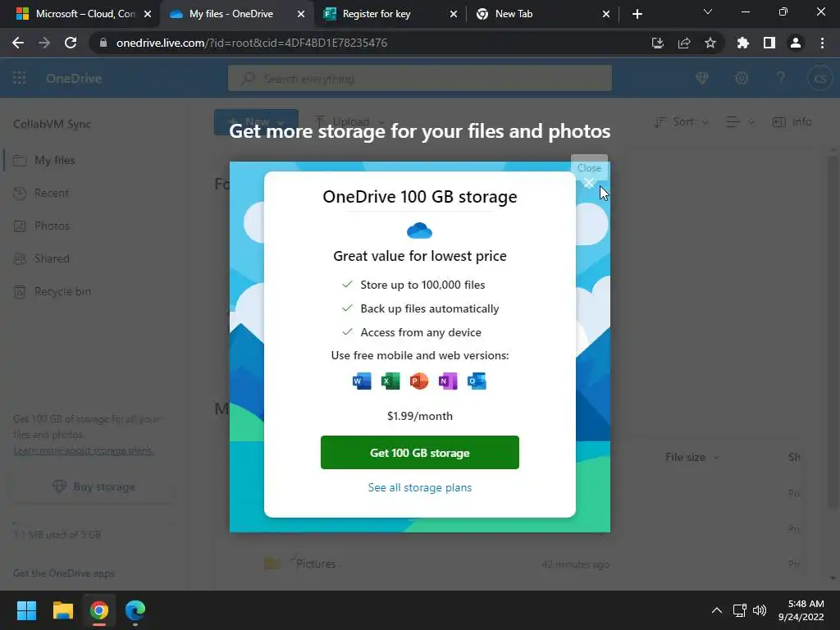Click the OneNote app icon in dialog

(x=448, y=381)
